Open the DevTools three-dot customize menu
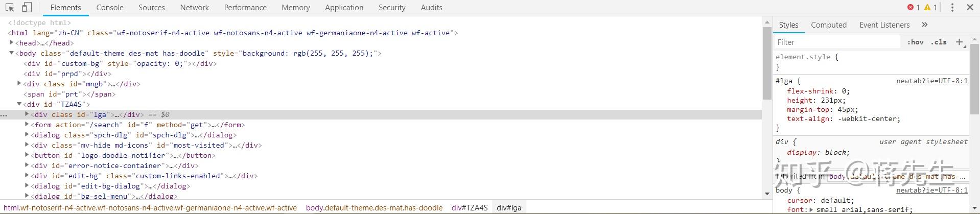The image size is (980, 214). coord(952,8)
